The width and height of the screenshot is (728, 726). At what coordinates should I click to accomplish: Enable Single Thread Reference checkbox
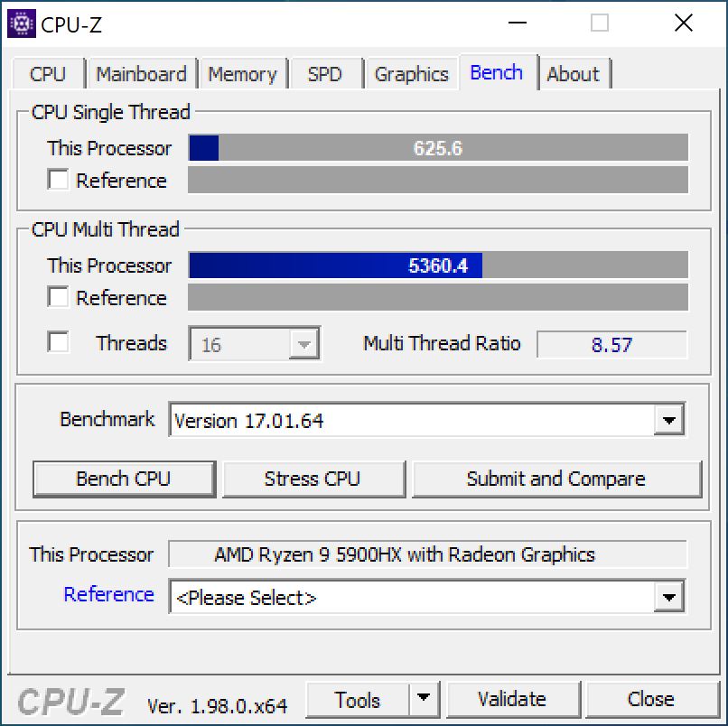58,179
